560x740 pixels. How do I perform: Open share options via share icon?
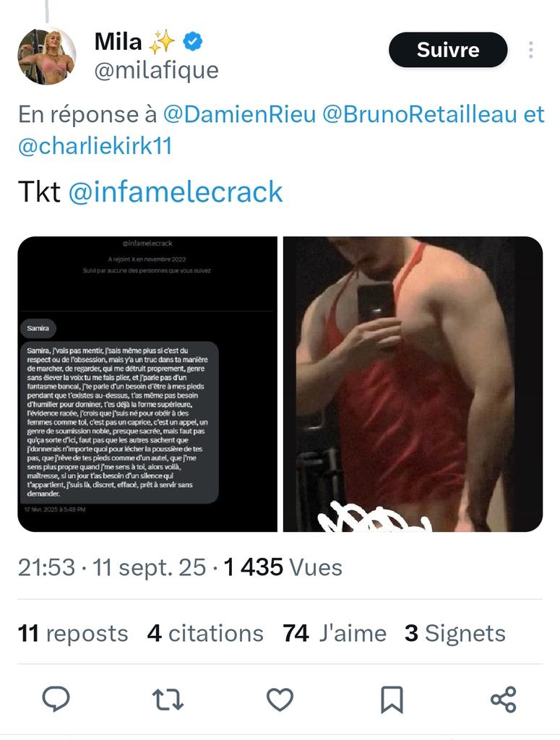[504, 700]
